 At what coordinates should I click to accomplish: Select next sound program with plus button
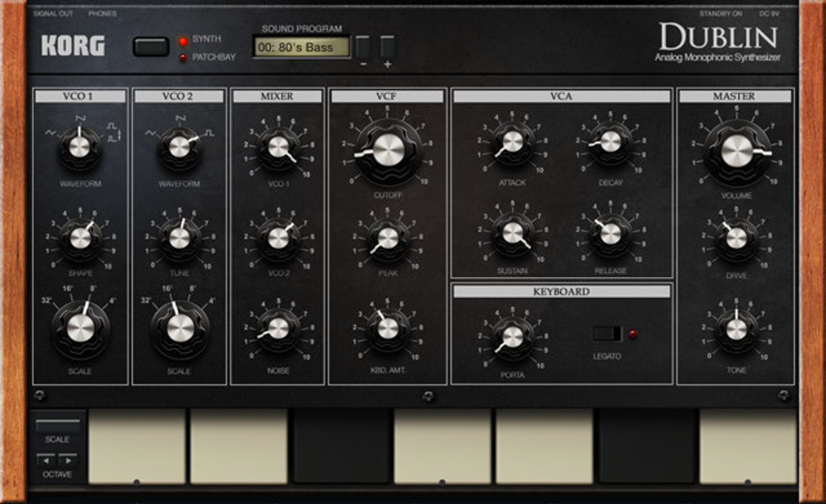[x=387, y=47]
